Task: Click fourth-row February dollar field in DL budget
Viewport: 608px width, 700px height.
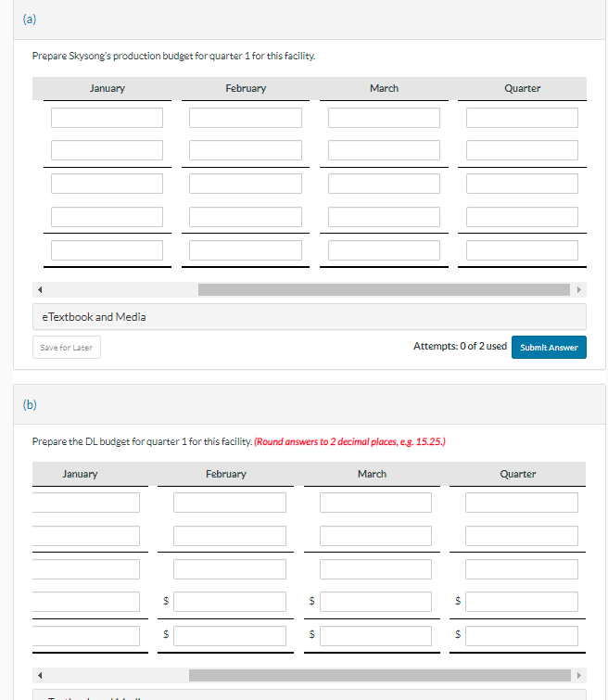Action: point(230,602)
